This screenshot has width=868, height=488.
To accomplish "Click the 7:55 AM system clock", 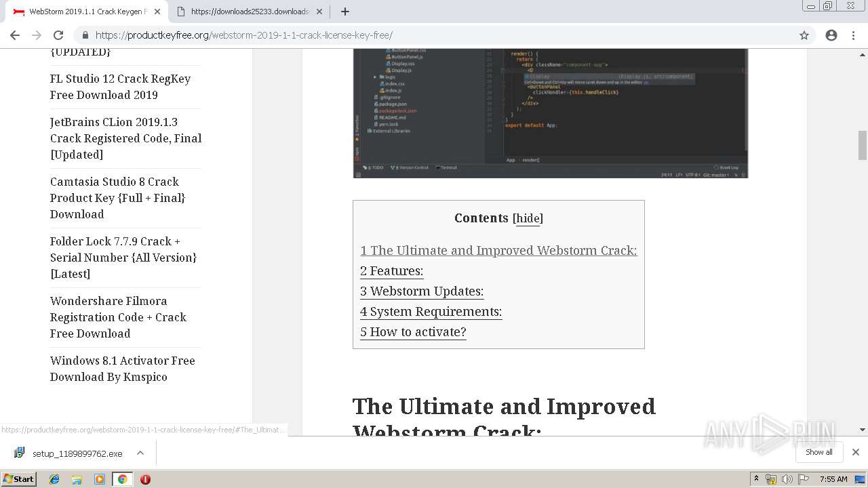I will tap(833, 479).
